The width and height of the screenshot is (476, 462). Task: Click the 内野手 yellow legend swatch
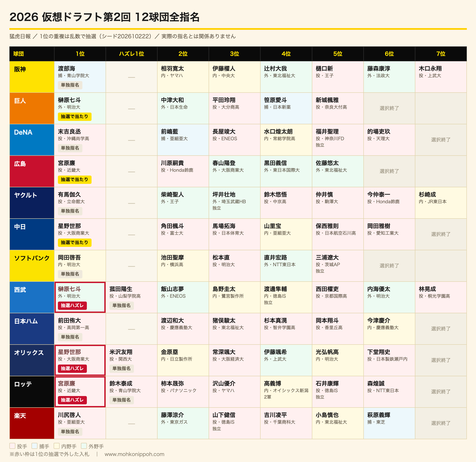pos(57,446)
